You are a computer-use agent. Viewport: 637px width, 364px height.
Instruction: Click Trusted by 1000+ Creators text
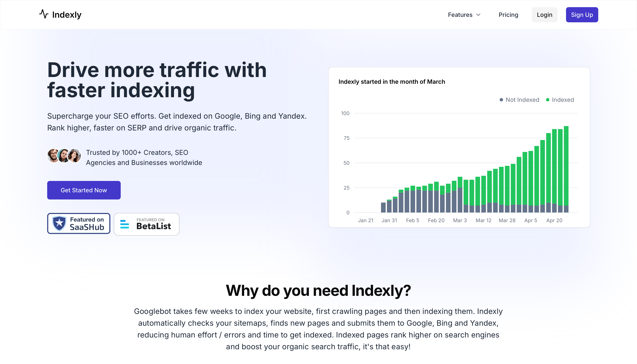(x=144, y=158)
